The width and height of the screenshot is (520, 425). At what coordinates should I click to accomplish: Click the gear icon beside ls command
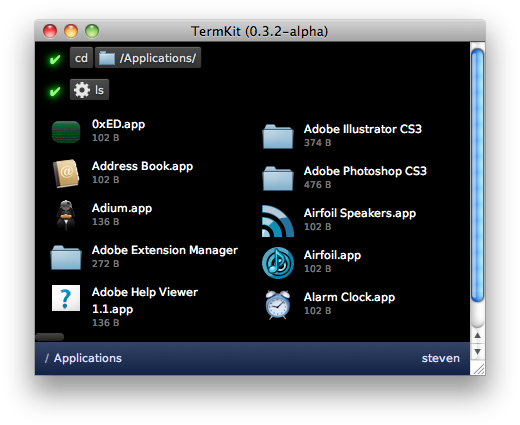click(82, 90)
